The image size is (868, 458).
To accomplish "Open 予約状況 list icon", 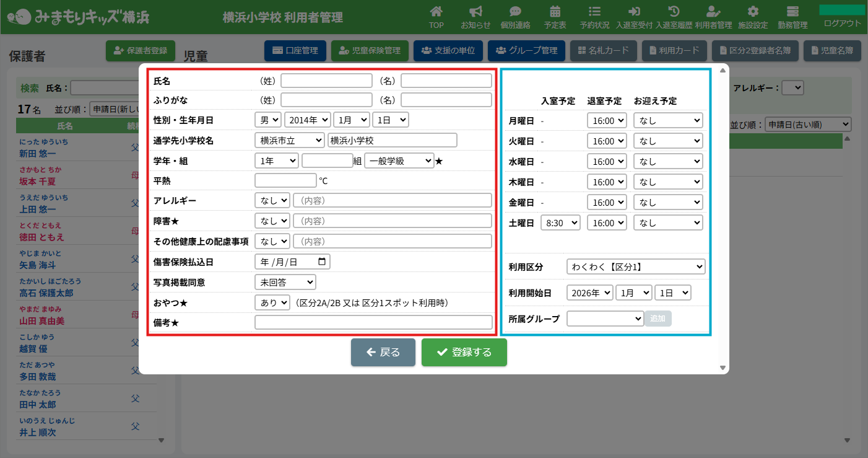I will click(594, 12).
